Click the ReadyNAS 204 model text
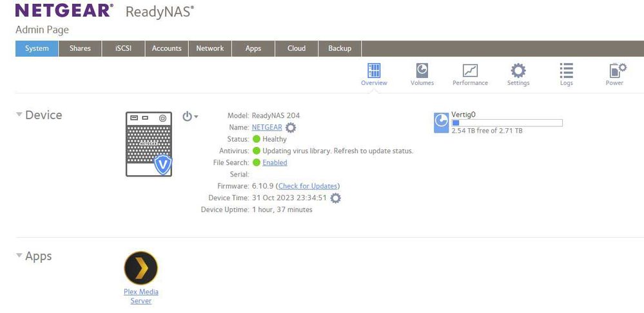 [276, 116]
